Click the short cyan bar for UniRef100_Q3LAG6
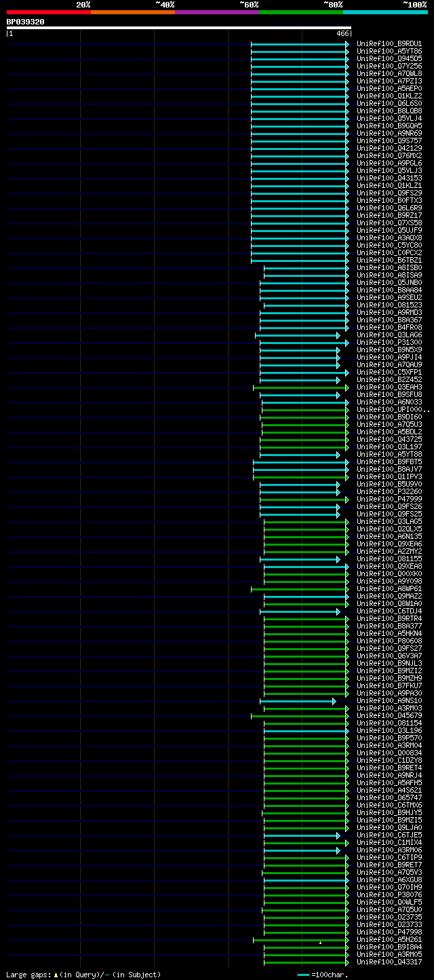 [298, 335]
